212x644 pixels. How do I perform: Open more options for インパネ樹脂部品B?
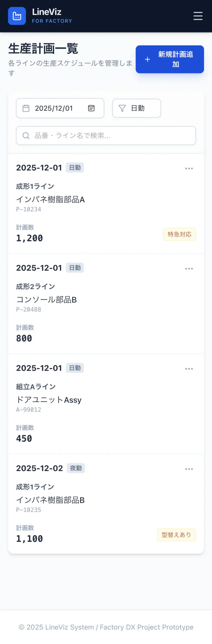pos(189,469)
